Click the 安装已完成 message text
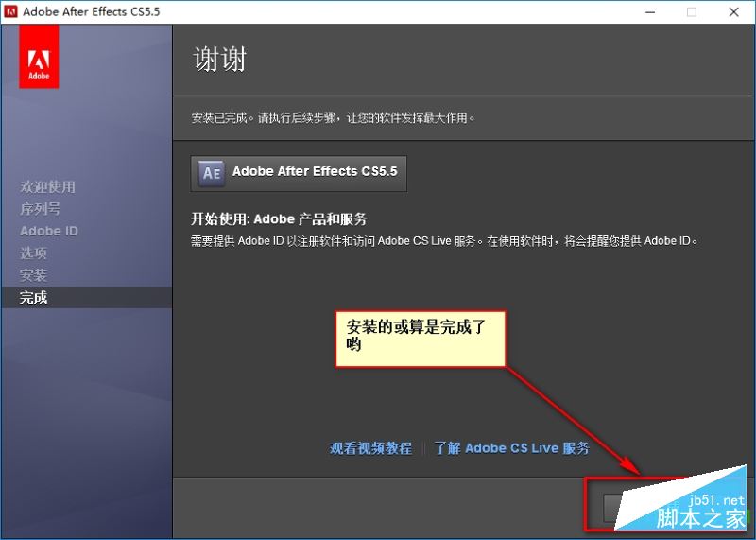The image size is (756, 540). coord(334,118)
